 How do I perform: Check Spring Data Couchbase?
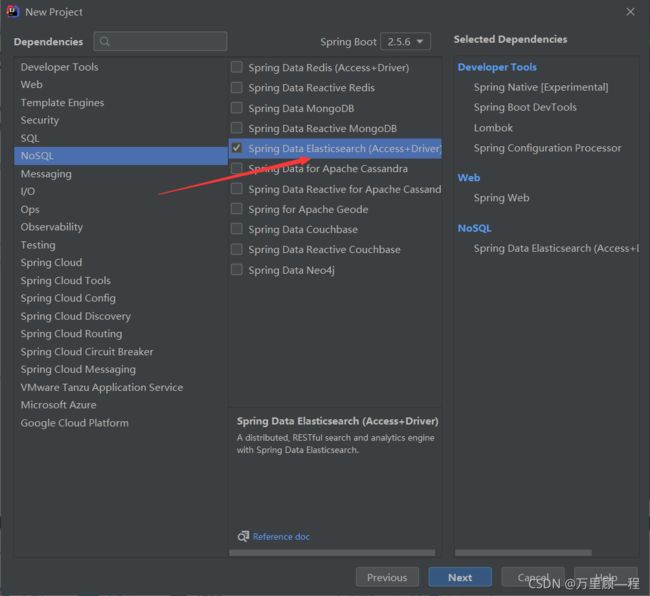[237, 229]
